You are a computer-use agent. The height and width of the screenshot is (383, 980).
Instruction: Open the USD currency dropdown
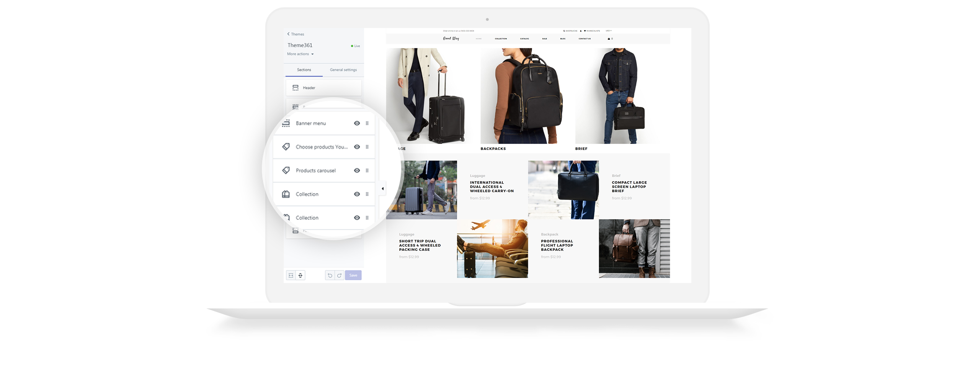pyautogui.click(x=609, y=31)
